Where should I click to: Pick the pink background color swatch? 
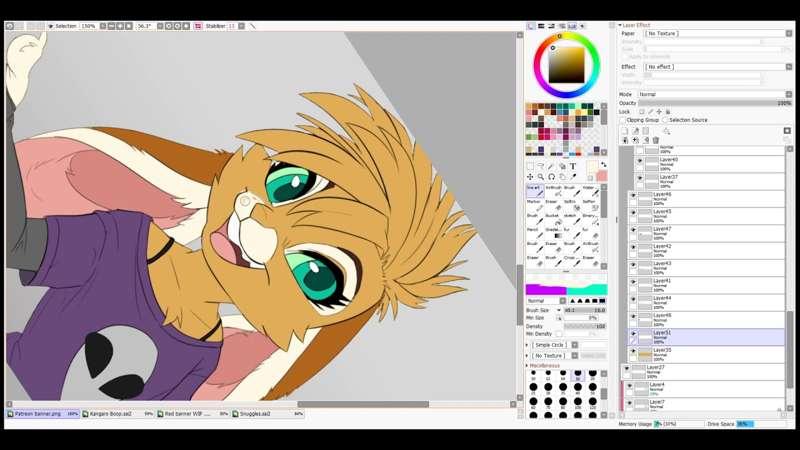coord(602,176)
